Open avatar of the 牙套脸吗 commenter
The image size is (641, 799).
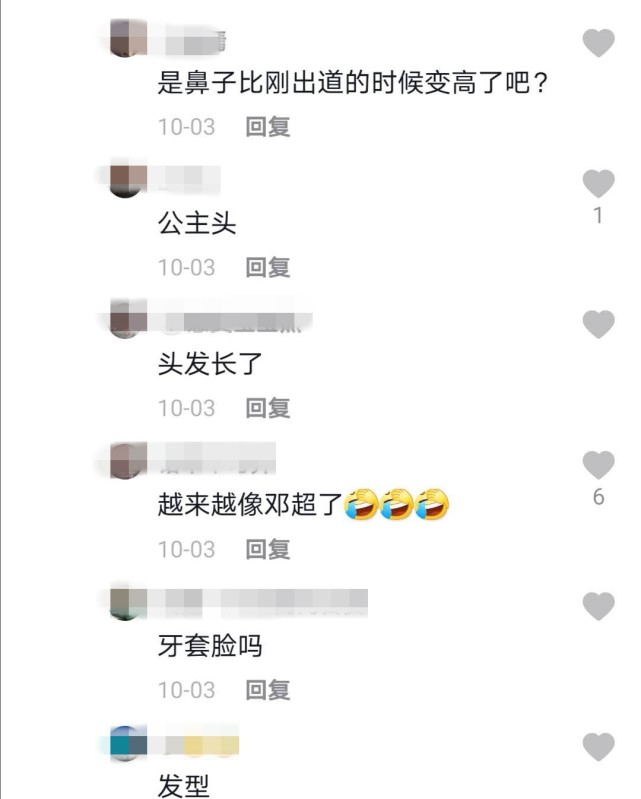(128, 602)
